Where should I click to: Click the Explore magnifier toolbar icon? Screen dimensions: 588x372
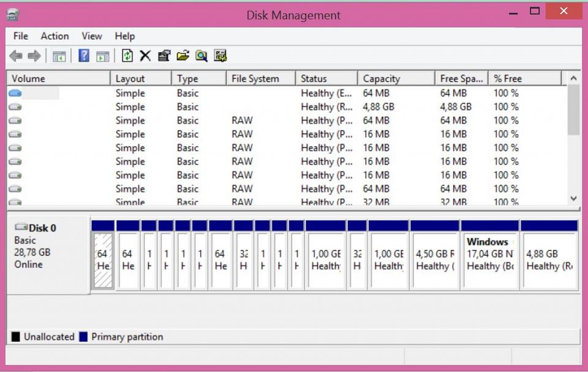tap(202, 56)
